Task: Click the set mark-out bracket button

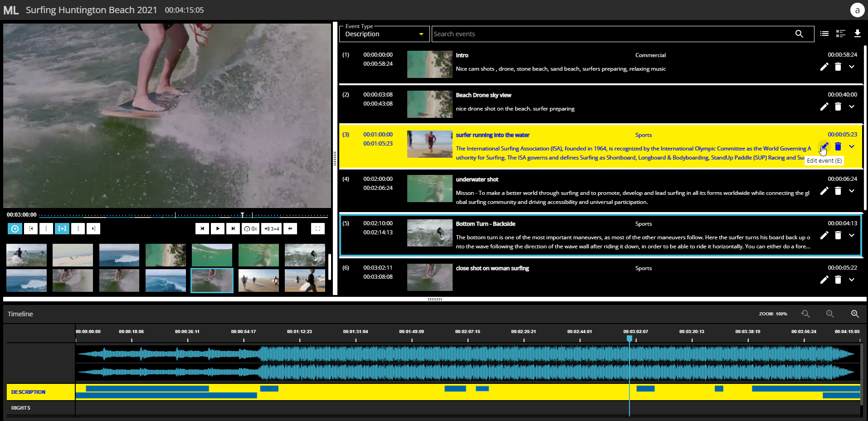Action: click(x=78, y=229)
